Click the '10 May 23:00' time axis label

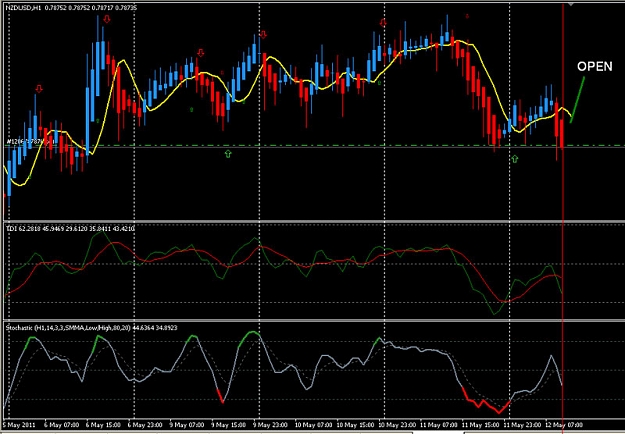tap(396, 424)
